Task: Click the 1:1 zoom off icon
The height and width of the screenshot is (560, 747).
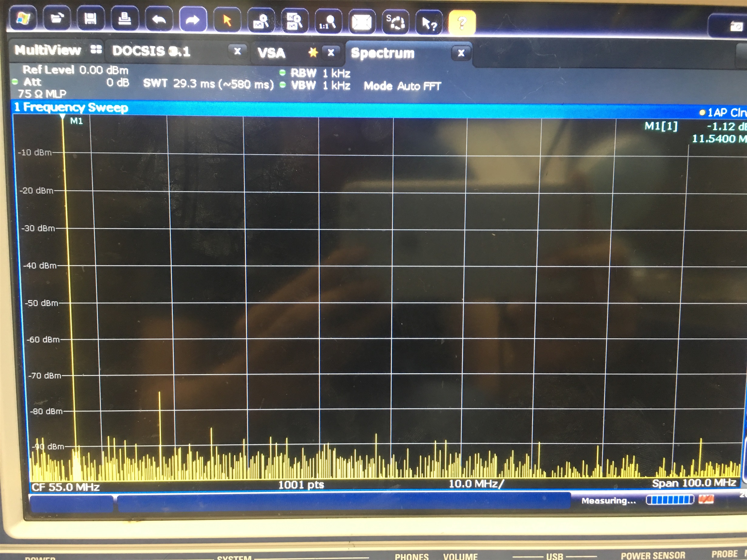Action: click(328, 22)
